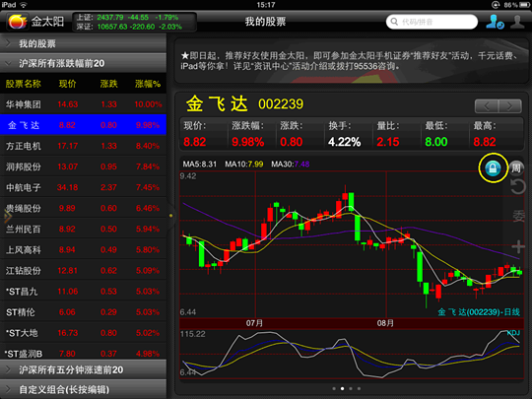532x399 pixels.
Task: Go to the fourth page dot
Action: pos(359,389)
